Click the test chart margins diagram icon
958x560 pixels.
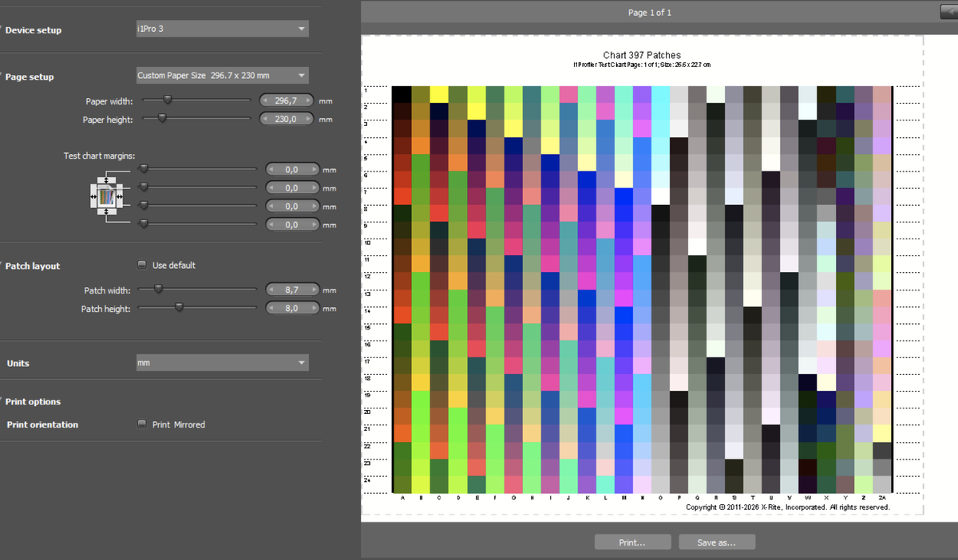tap(105, 195)
